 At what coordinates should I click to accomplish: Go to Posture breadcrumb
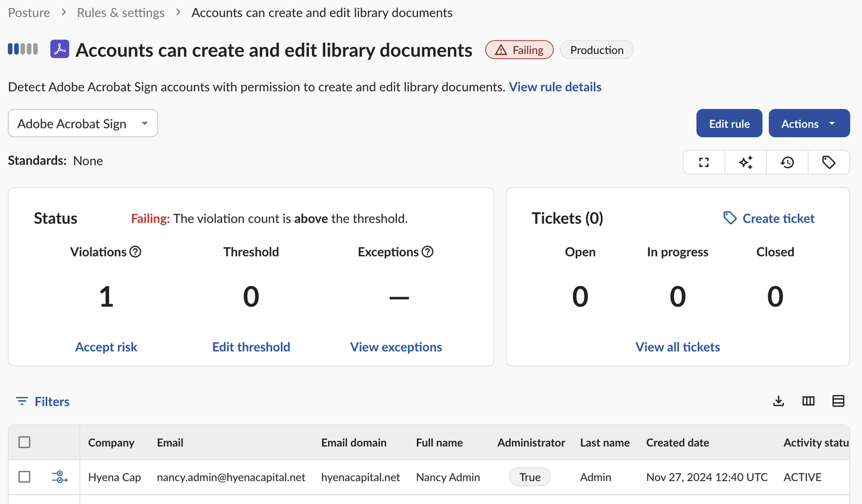[x=29, y=13]
